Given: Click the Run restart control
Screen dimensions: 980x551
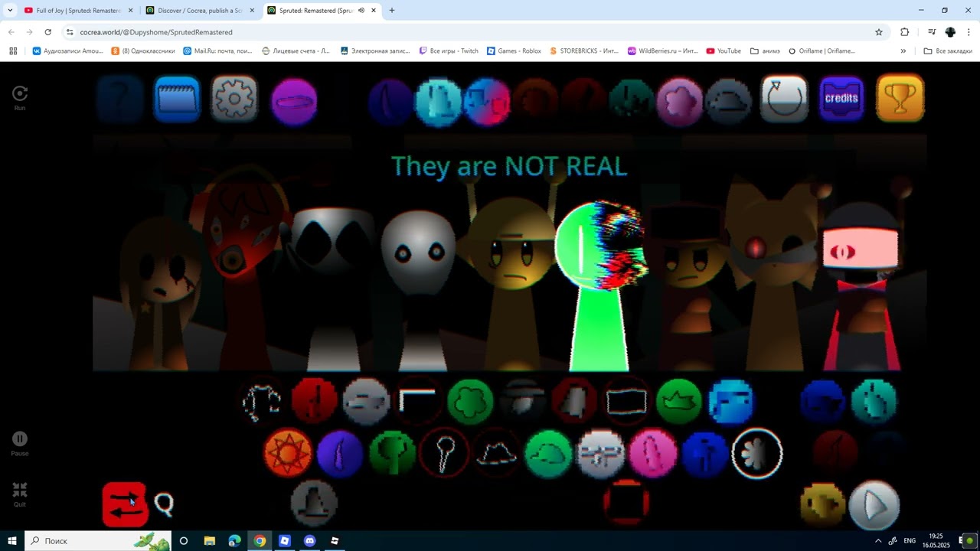Looking at the screenshot, I should point(20,98).
